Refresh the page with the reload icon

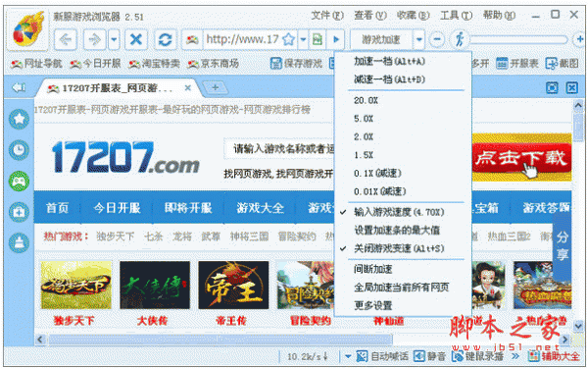pyautogui.click(x=165, y=39)
